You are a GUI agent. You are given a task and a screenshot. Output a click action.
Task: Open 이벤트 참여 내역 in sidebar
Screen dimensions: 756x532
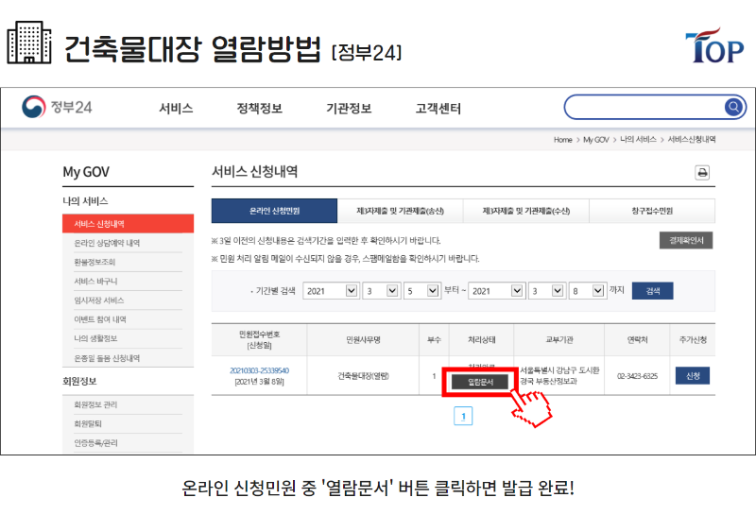tap(100, 319)
